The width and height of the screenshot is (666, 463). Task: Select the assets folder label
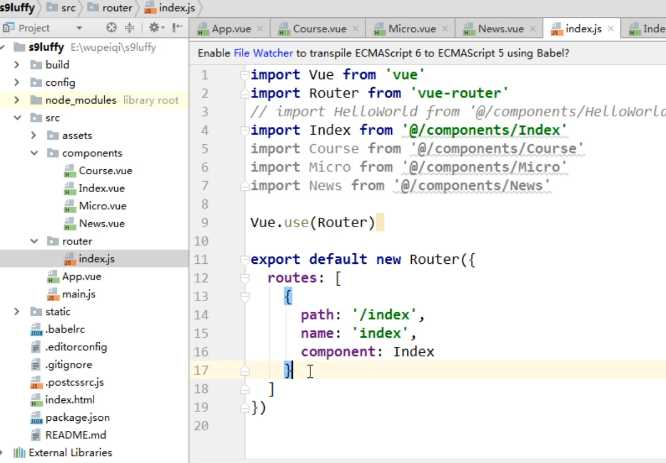click(77, 136)
